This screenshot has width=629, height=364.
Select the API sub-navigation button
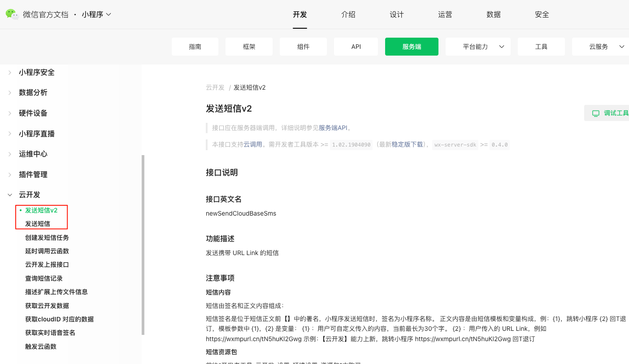tap(356, 47)
